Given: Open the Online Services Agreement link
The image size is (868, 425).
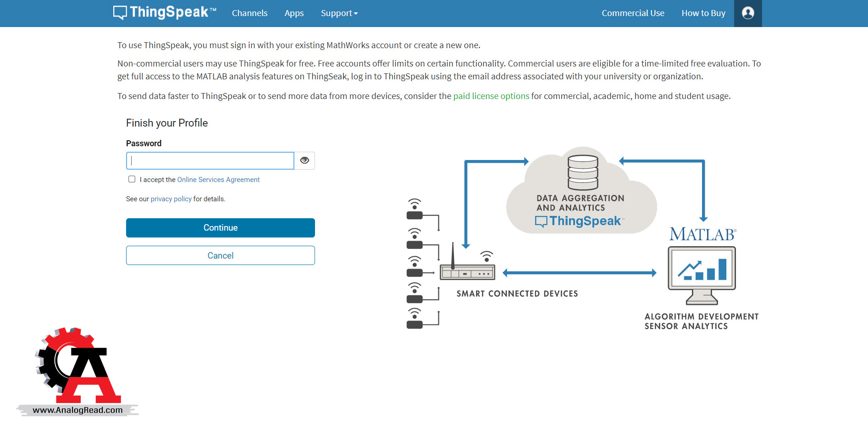Looking at the screenshot, I should tap(218, 180).
